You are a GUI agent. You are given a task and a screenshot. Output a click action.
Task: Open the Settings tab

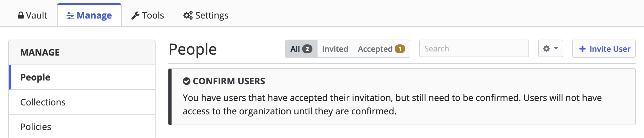[x=206, y=15]
